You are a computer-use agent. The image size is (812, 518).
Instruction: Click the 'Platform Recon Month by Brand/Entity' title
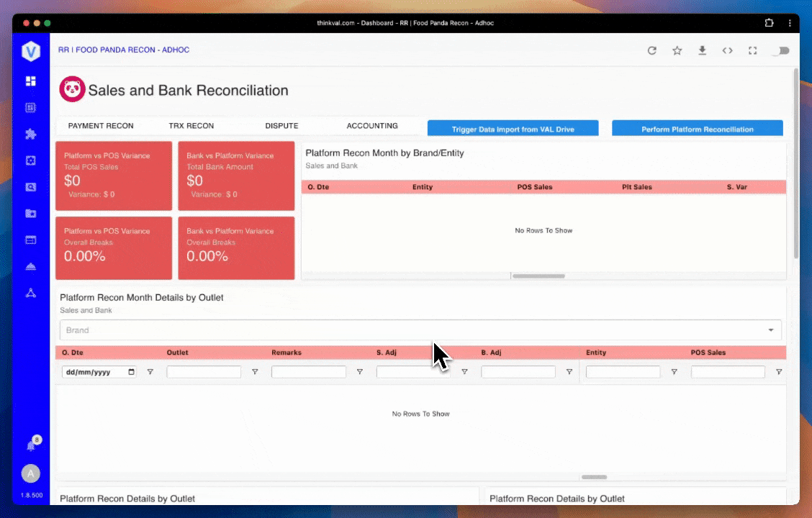[x=385, y=153]
